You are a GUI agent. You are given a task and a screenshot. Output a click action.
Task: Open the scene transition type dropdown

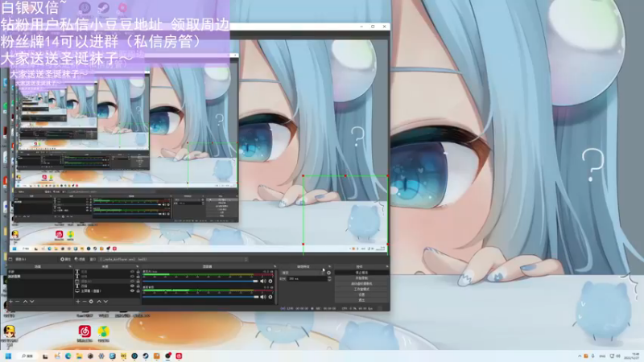tap(303, 273)
